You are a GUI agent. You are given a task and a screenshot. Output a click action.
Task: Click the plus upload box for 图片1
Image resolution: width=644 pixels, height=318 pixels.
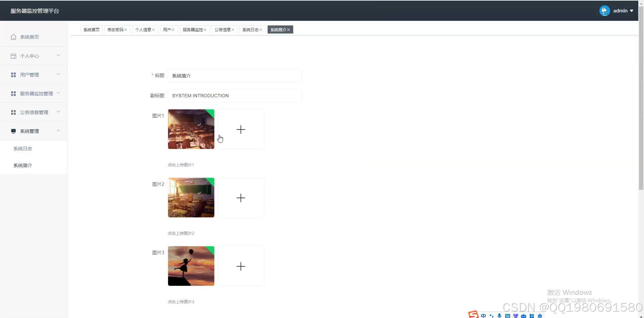click(241, 129)
